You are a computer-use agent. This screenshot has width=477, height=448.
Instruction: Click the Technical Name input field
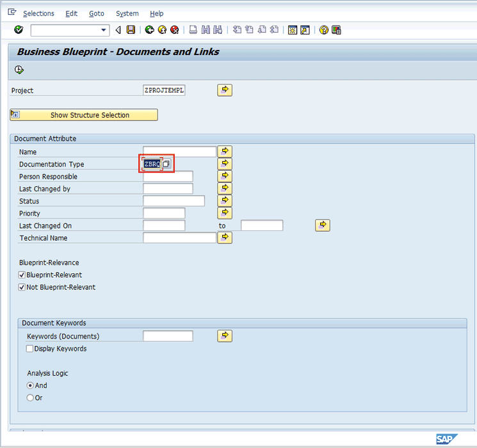pyautogui.click(x=179, y=238)
